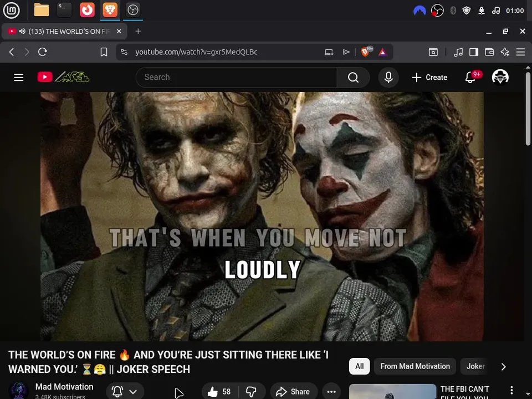This screenshot has height=399, width=532.
Task: Switch to Brave browser in the taskbar
Action: pos(110,10)
